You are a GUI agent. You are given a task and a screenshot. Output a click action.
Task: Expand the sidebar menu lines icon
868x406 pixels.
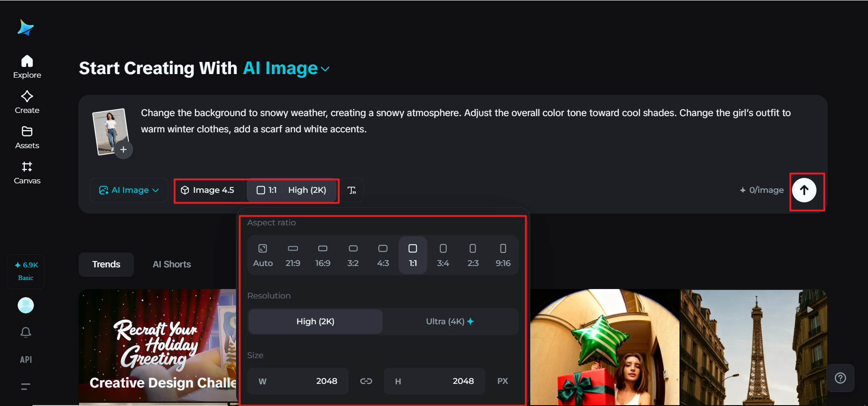pyautogui.click(x=26, y=387)
